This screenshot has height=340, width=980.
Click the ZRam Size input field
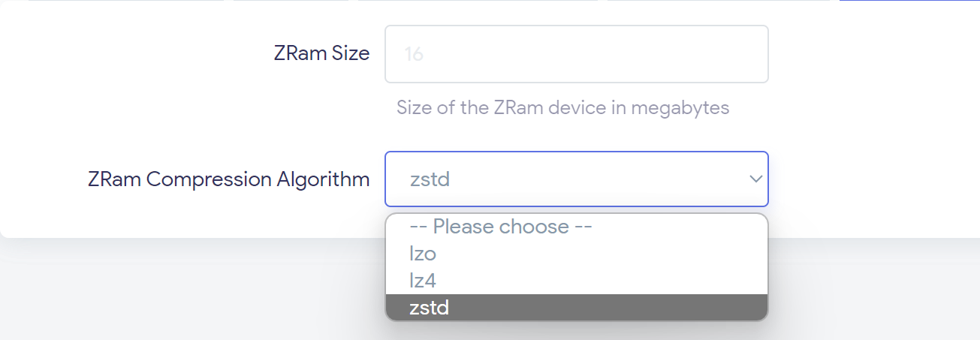coord(576,54)
